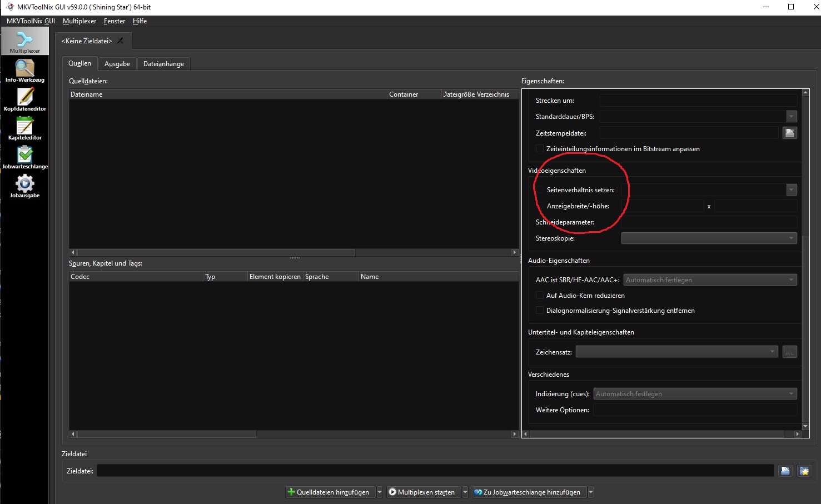Open Multiplexer menu

[79, 21]
